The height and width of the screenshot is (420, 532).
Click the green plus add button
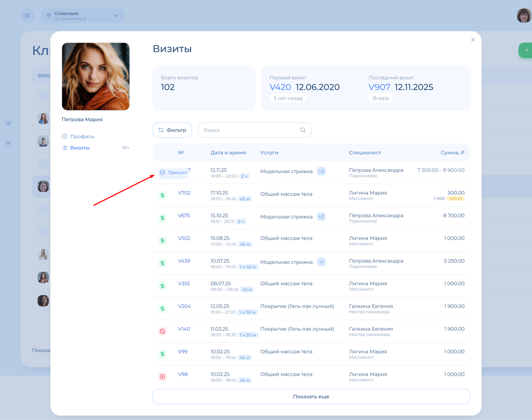point(526,50)
